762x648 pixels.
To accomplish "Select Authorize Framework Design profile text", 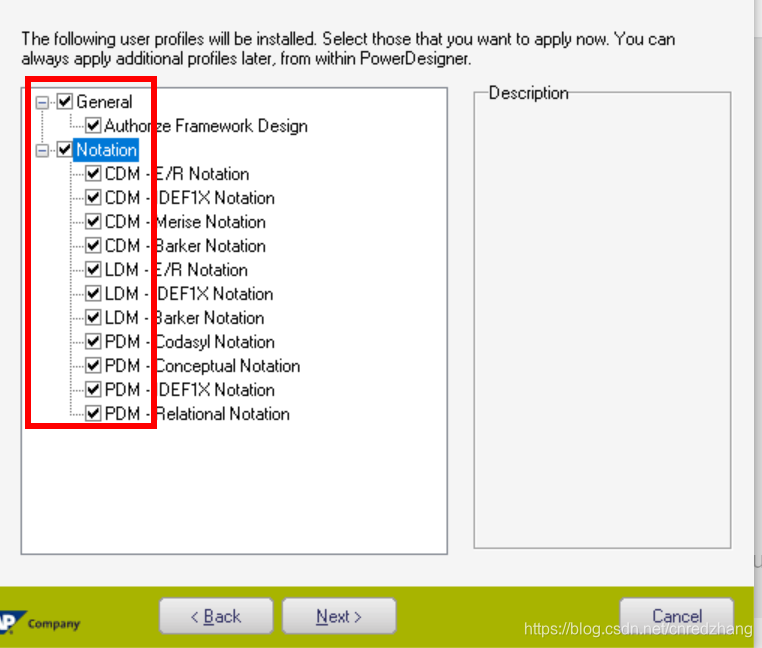I will coord(206,126).
